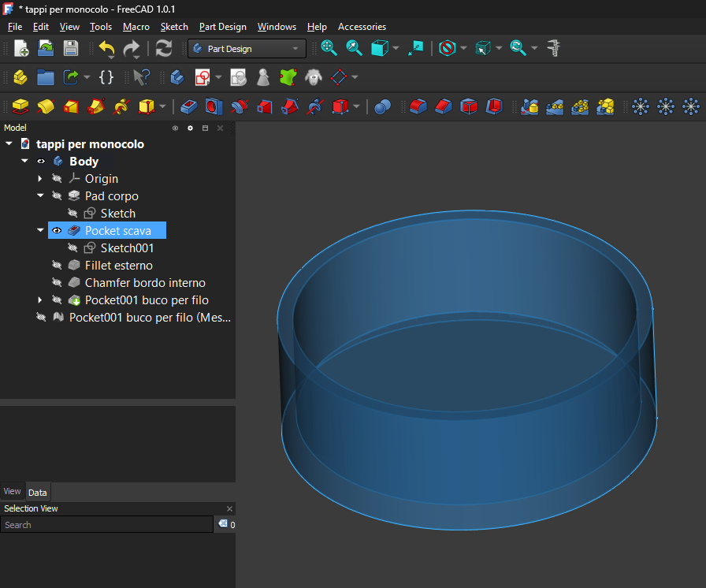Click the Refresh recompute icon
The height and width of the screenshot is (588, 706).
point(164,48)
